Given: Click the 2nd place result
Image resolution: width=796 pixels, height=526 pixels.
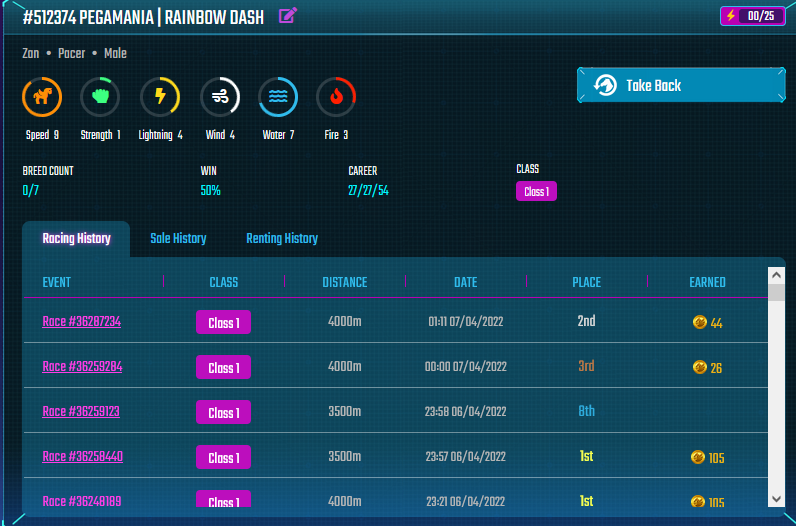Looking at the screenshot, I should (586, 321).
